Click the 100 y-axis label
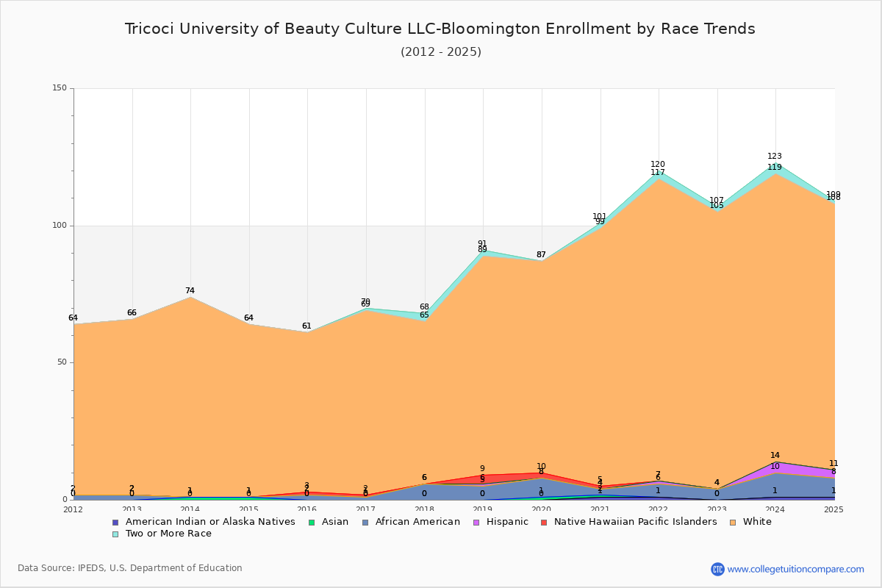 [x=60, y=226]
